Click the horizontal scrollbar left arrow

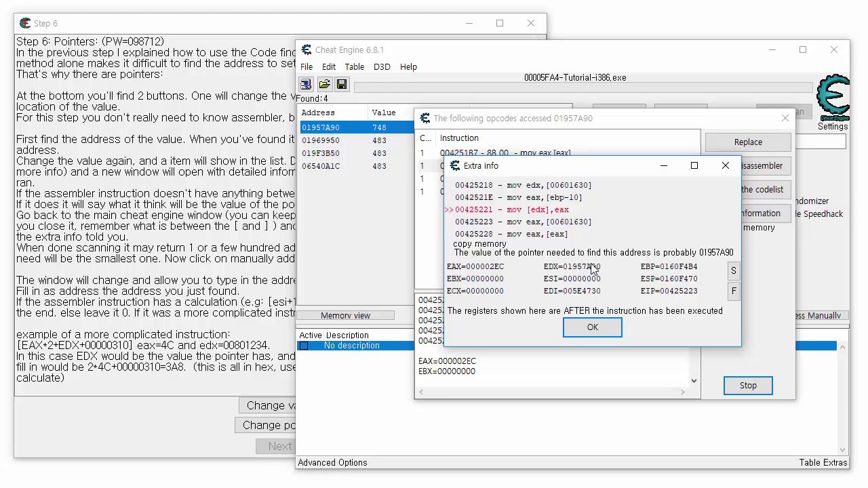click(x=422, y=392)
